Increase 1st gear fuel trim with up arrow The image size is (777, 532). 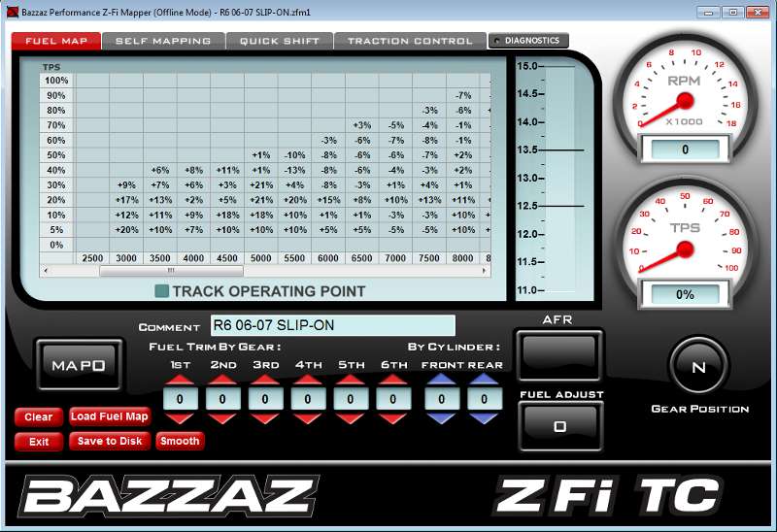(x=180, y=380)
